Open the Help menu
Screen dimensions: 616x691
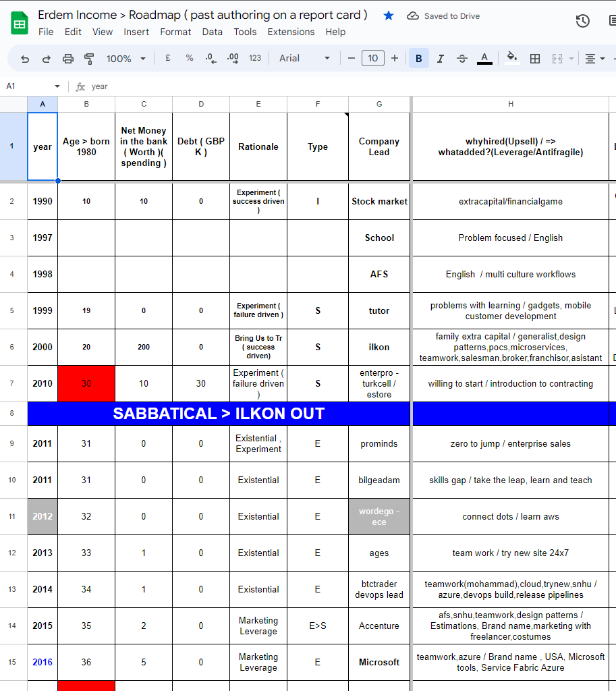point(335,32)
